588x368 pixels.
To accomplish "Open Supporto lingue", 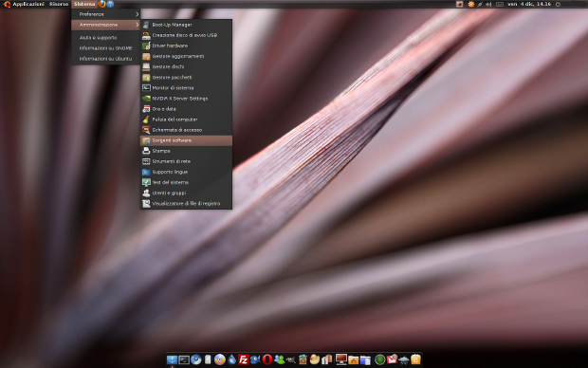I will coord(187,172).
